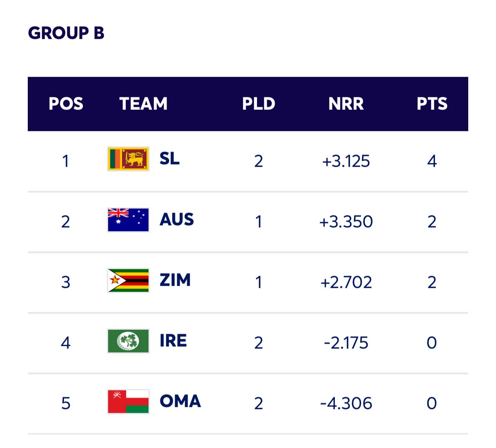Click Oman's -4.306 net run rate
The width and height of the screenshot is (496, 448).
[346, 403]
